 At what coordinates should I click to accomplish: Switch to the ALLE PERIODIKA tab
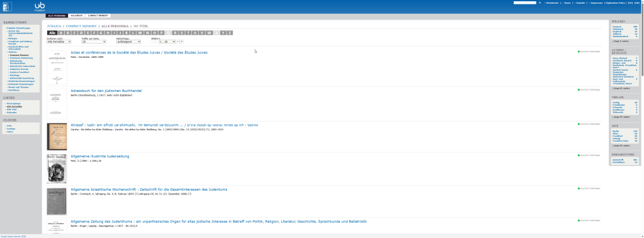pos(57,16)
